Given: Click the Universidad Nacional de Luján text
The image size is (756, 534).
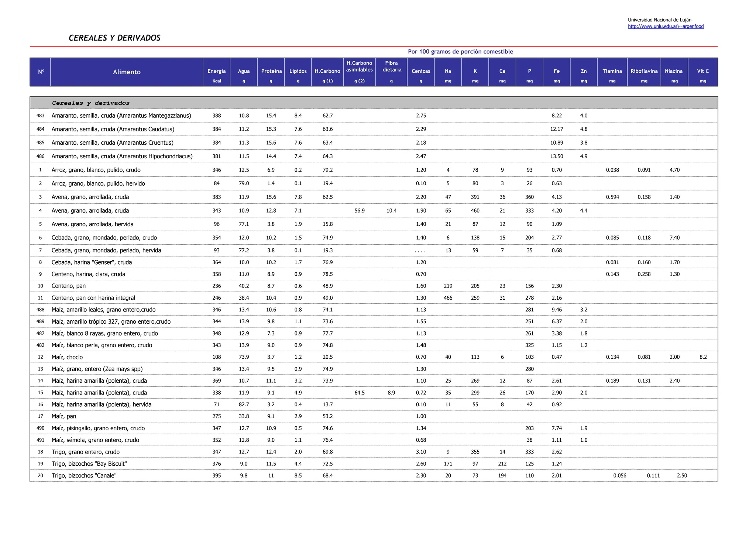Looking at the screenshot, I should pyautogui.click(x=659, y=20).
